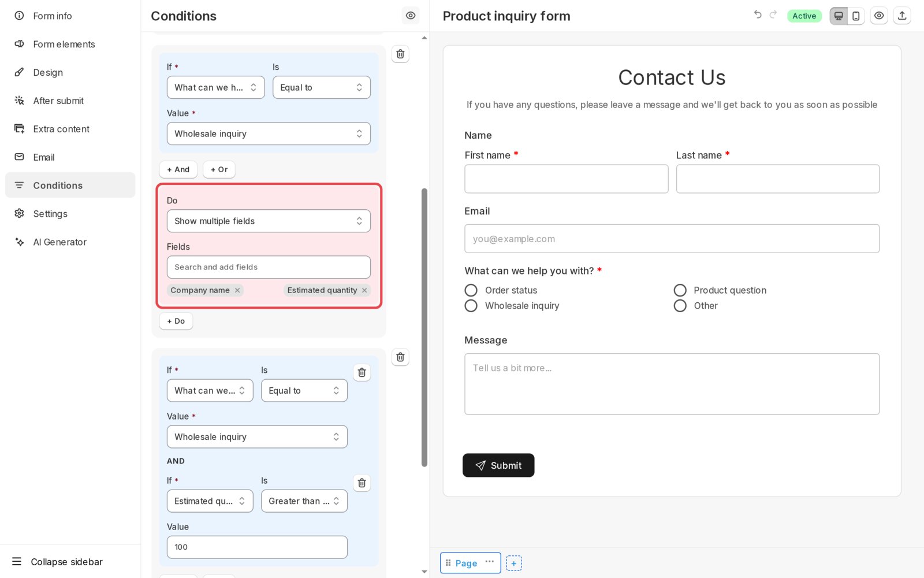Select the Order status radio option
Image resolution: width=924 pixels, height=578 pixels.
click(x=471, y=290)
